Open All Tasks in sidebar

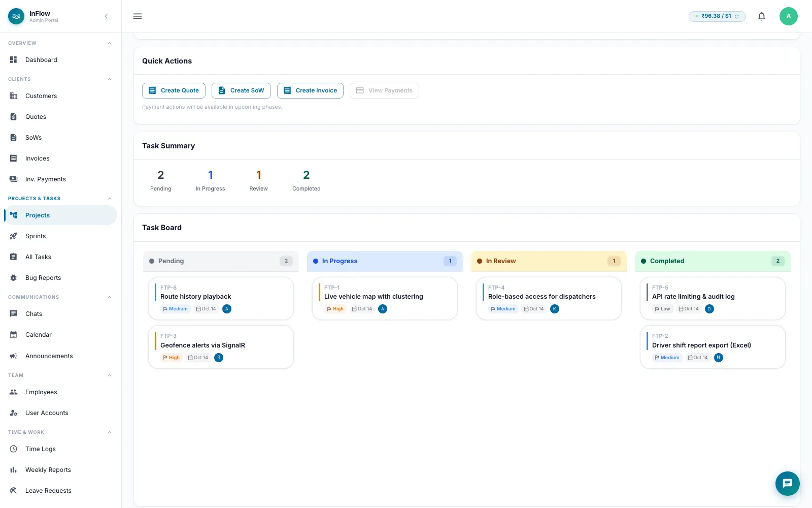pos(60,257)
